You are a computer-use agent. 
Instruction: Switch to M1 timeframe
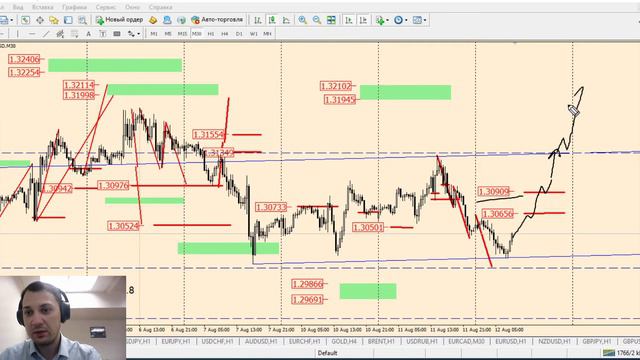(154, 34)
